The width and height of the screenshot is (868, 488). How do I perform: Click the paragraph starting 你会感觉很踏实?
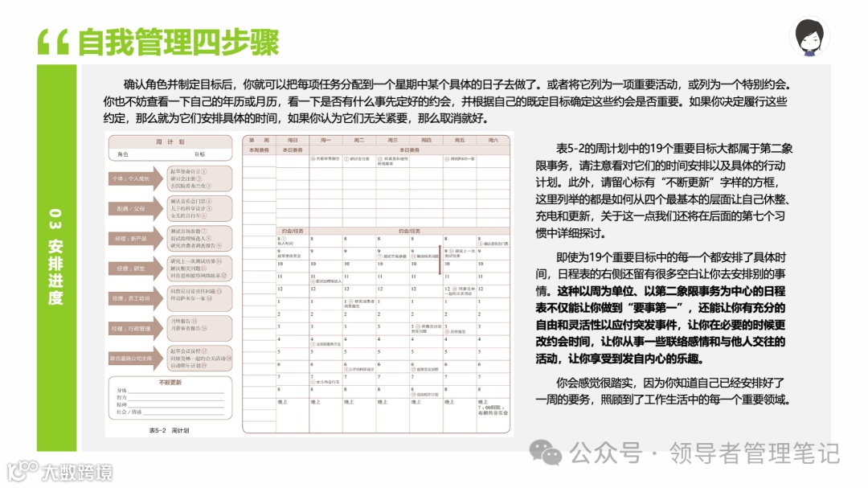click(x=662, y=391)
